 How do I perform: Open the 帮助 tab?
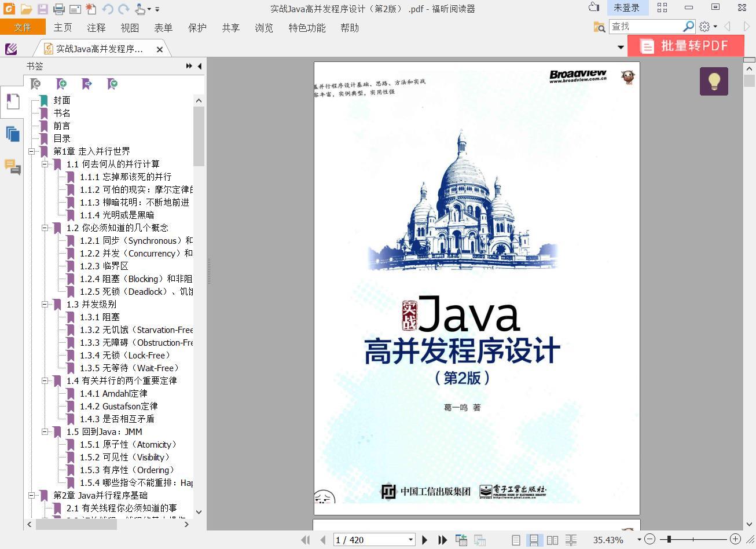tap(349, 27)
